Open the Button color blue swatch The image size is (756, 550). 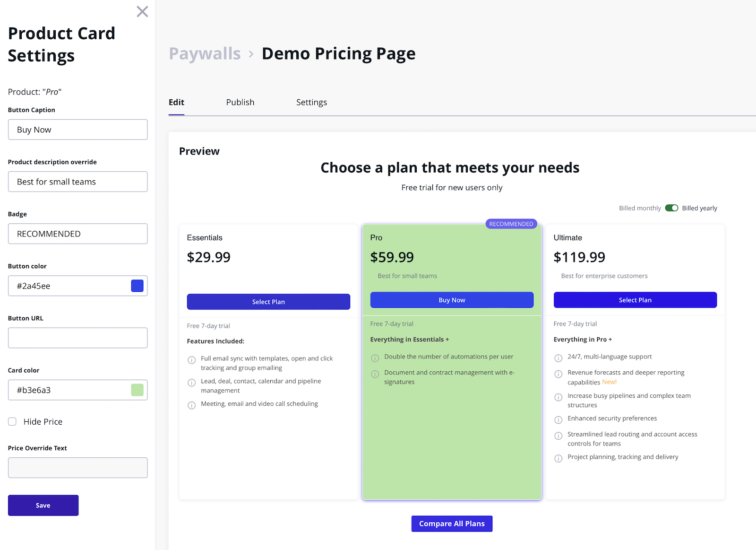[137, 286]
